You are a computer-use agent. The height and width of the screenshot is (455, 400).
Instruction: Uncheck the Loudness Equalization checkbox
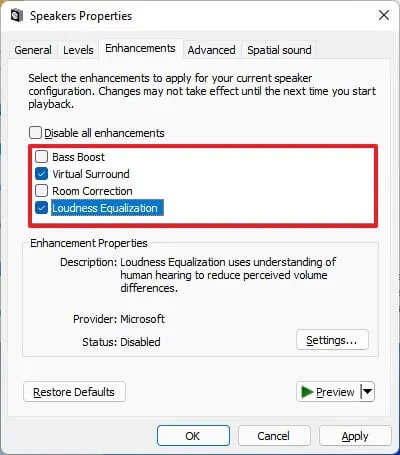41,208
